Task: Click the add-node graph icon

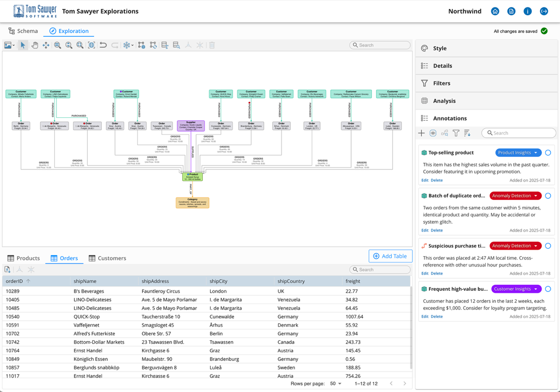Action: (142, 45)
